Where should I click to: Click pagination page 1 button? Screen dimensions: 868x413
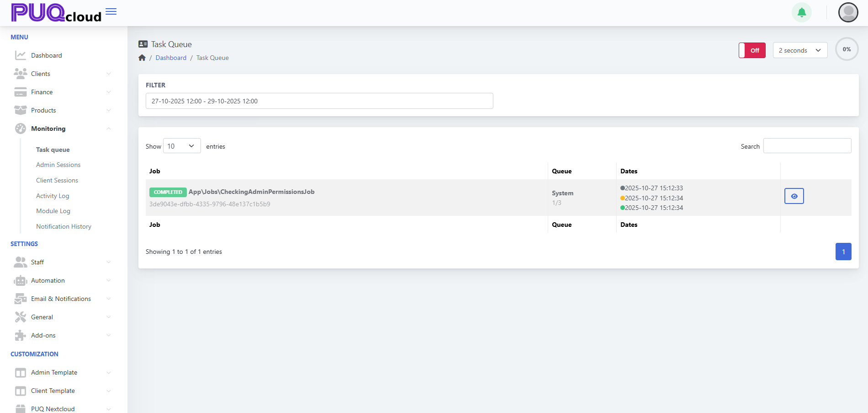(843, 252)
